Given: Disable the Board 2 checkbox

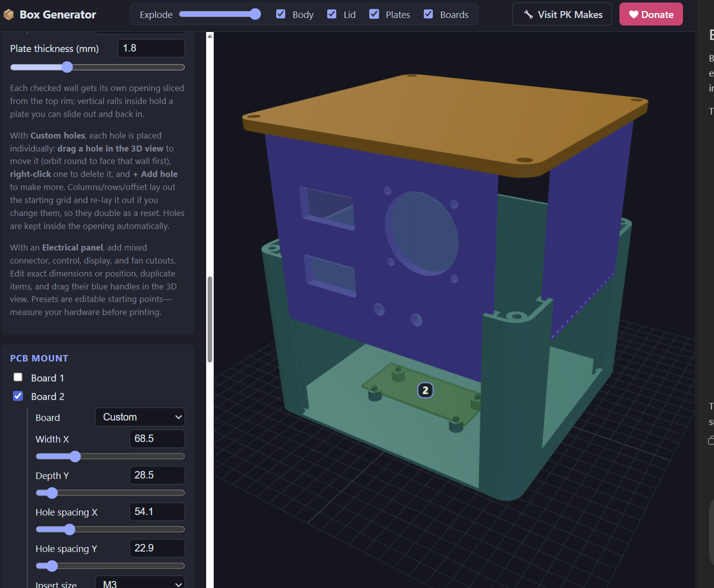Looking at the screenshot, I should coord(18,395).
